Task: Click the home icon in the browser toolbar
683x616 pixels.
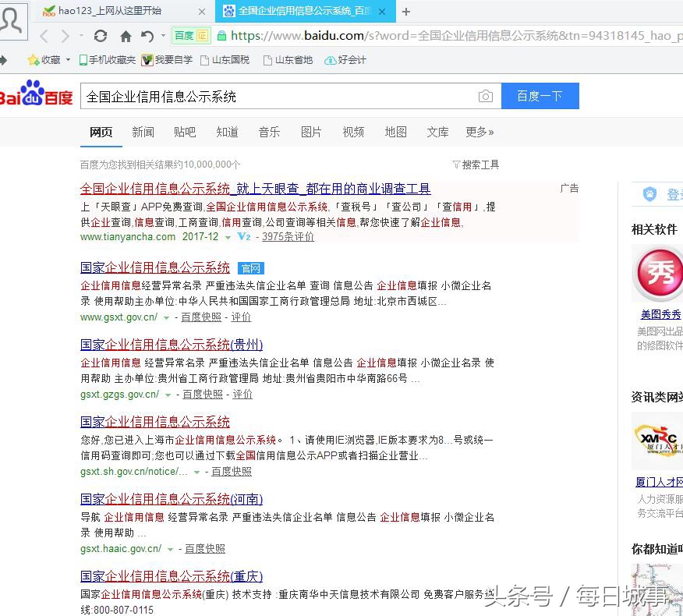Action: point(126,36)
